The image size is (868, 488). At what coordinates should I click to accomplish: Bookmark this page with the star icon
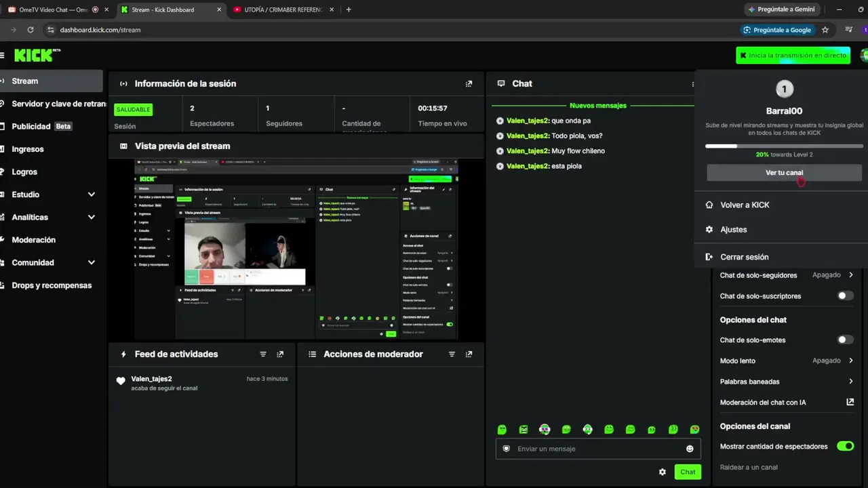tap(825, 30)
